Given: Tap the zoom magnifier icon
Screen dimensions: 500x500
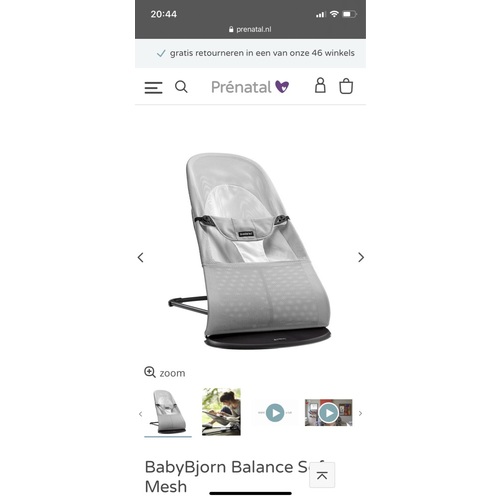Looking at the screenshot, I should 150,372.
